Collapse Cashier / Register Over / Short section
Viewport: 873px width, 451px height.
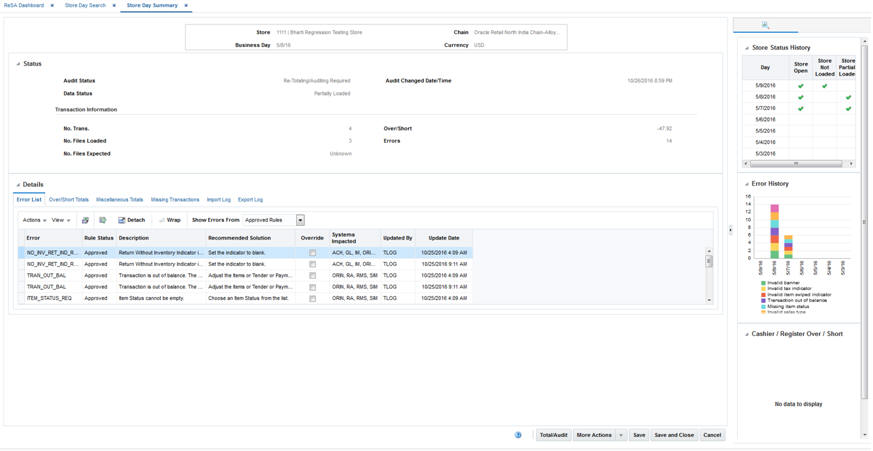pos(747,334)
